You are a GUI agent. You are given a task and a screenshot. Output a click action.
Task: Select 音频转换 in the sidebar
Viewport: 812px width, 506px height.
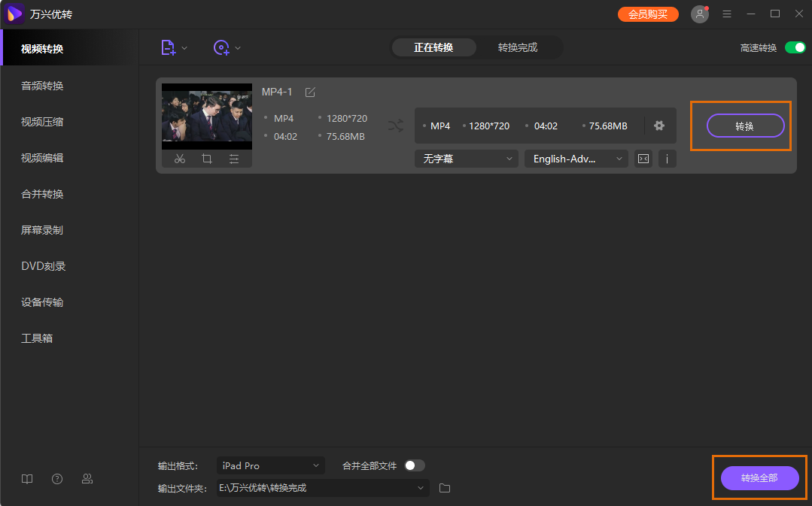(42, 86)
